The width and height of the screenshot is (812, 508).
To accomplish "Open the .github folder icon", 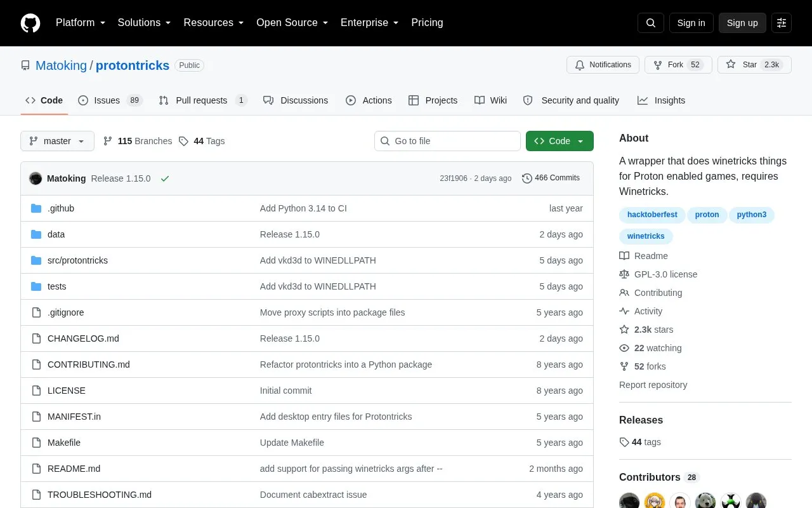I will [36, 208].
